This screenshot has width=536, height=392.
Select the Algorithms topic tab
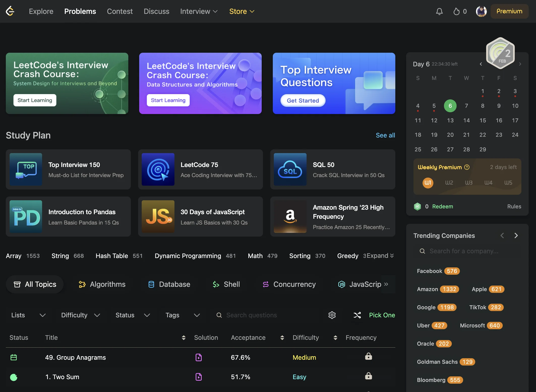point(102,284)
